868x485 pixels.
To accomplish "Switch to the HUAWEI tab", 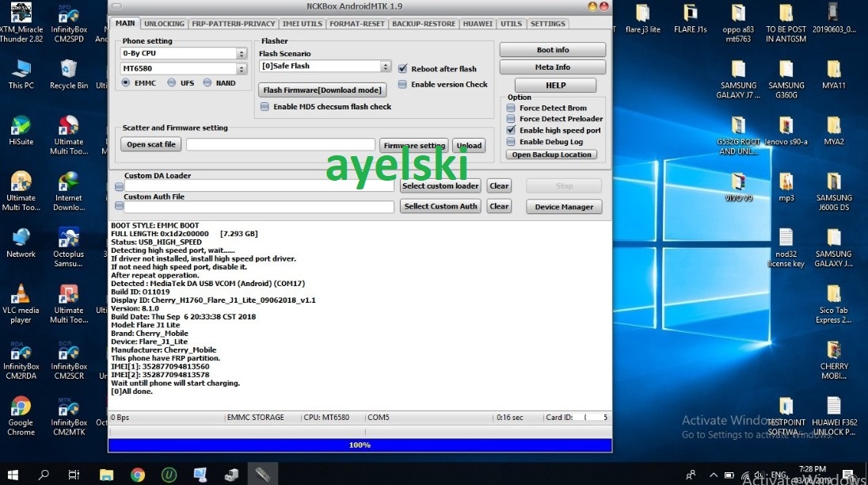I will tap(478, 24).
